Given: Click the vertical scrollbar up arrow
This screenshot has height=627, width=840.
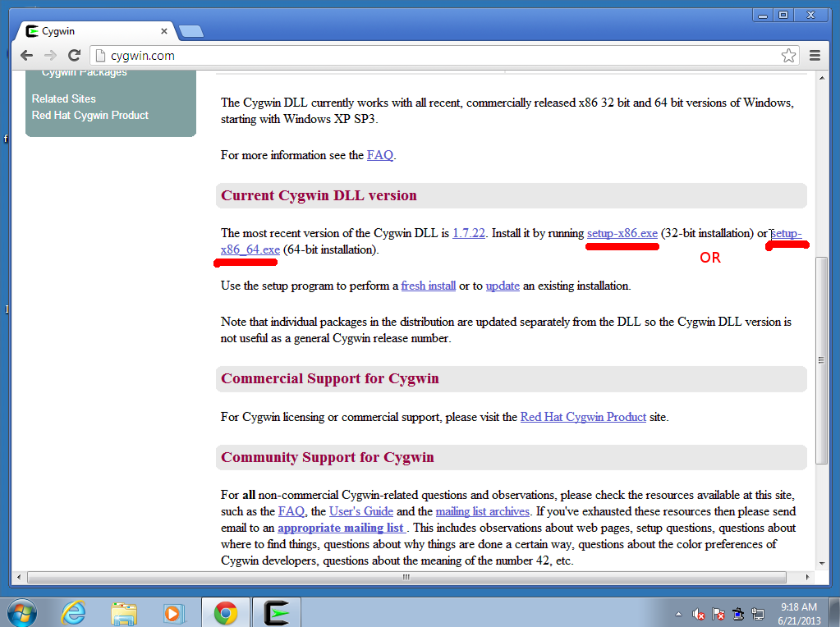Looking at the screenshot, I should (822, 78).
